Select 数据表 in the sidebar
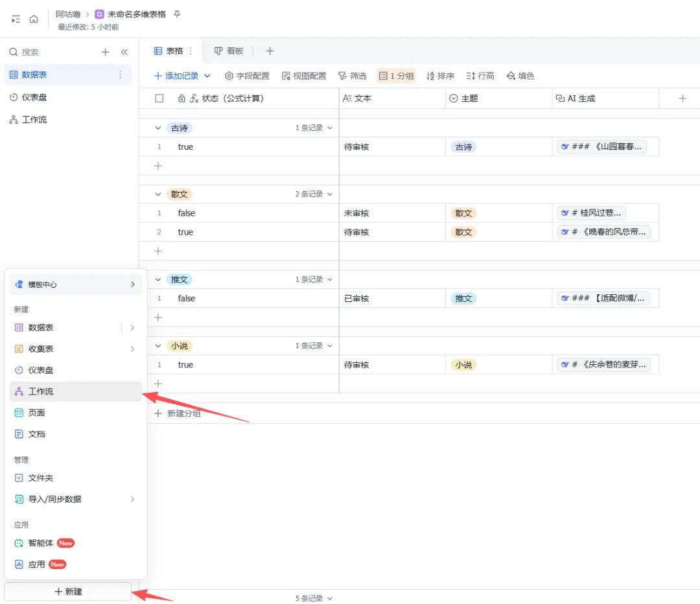The image size is (700, 604). 68,75
